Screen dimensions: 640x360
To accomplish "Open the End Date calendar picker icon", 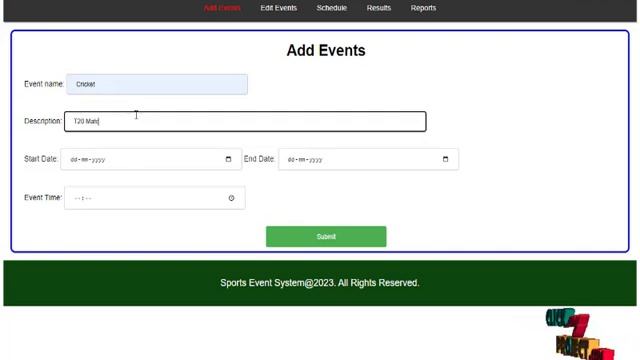I will 445,159.
